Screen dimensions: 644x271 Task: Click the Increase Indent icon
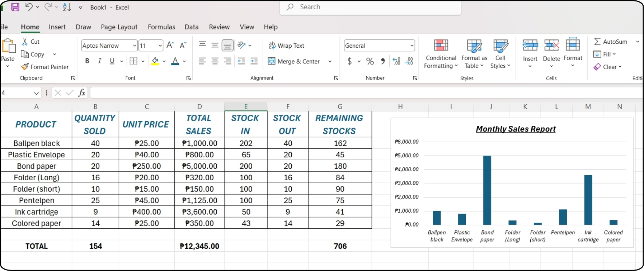(x=254, y=61)
